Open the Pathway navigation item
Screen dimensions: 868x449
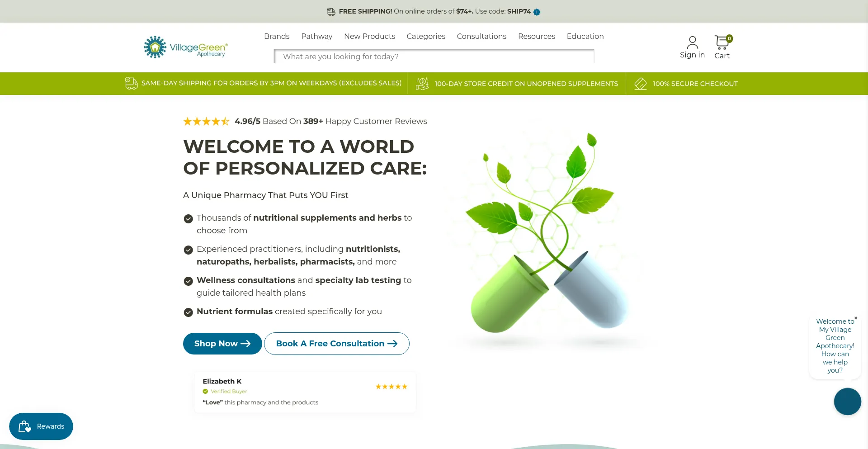pos(316,36)
